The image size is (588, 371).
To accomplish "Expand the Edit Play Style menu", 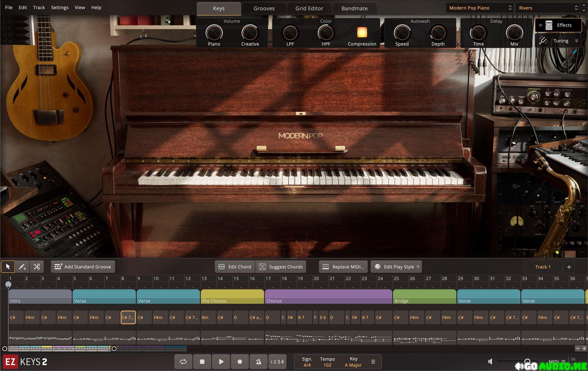I will pyautogui.click(x=396, y=267).
